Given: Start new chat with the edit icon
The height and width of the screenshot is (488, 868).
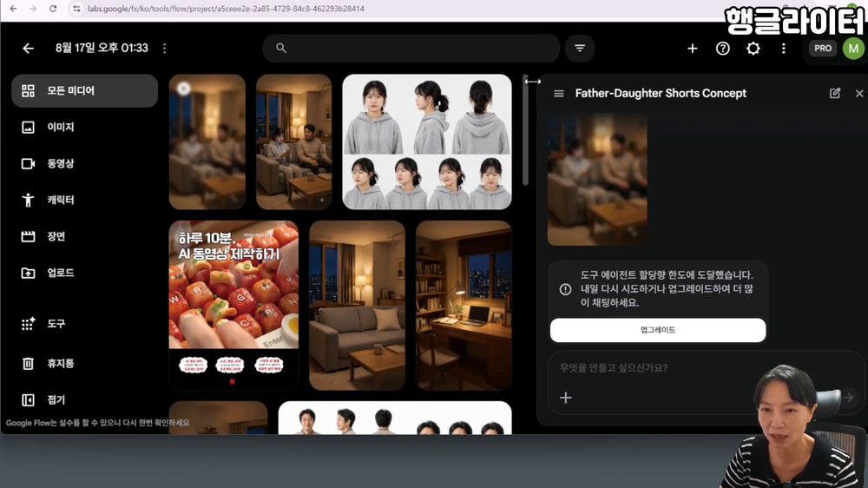Looking at the screenshot, I should pos(835,93).
